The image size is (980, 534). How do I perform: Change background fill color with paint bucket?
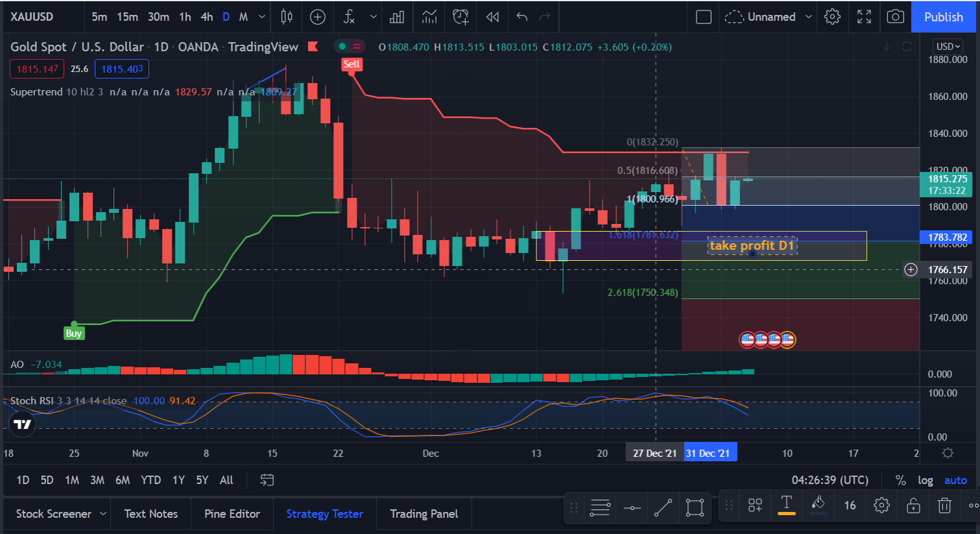tap(818, 505)
